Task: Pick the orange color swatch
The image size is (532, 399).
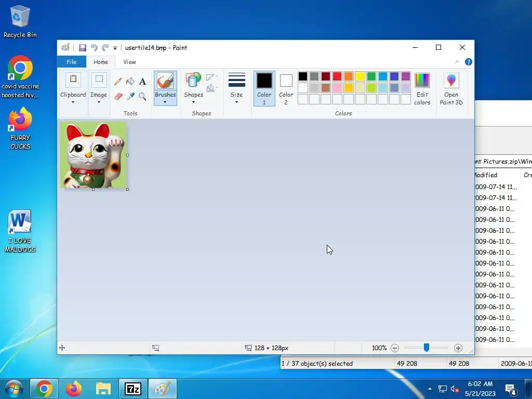Action: pos(349,76)
